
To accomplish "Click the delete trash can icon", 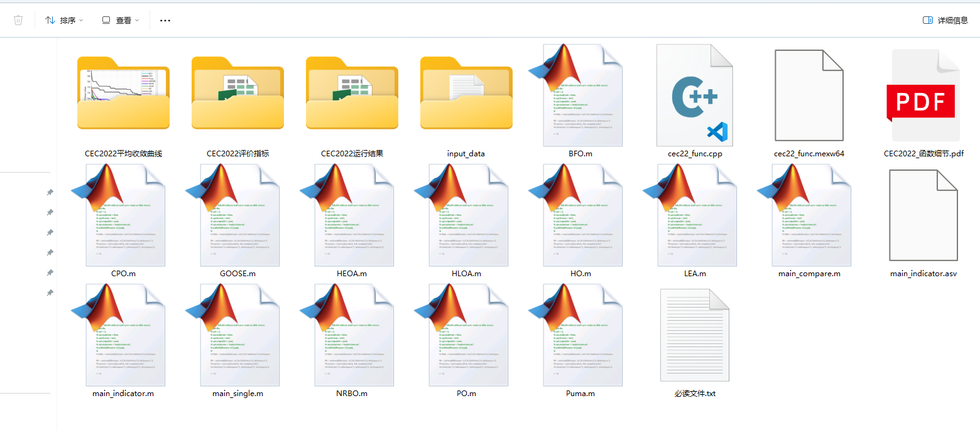I will tap(18, 20).
